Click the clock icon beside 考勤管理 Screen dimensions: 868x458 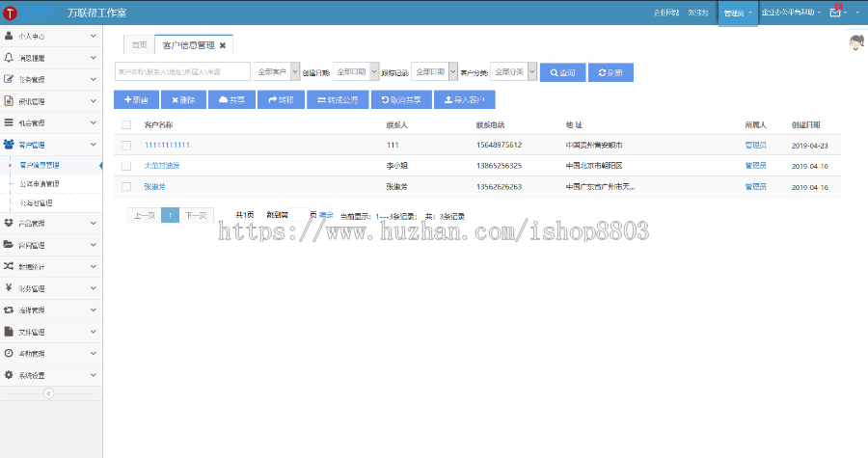pos(9,353)
